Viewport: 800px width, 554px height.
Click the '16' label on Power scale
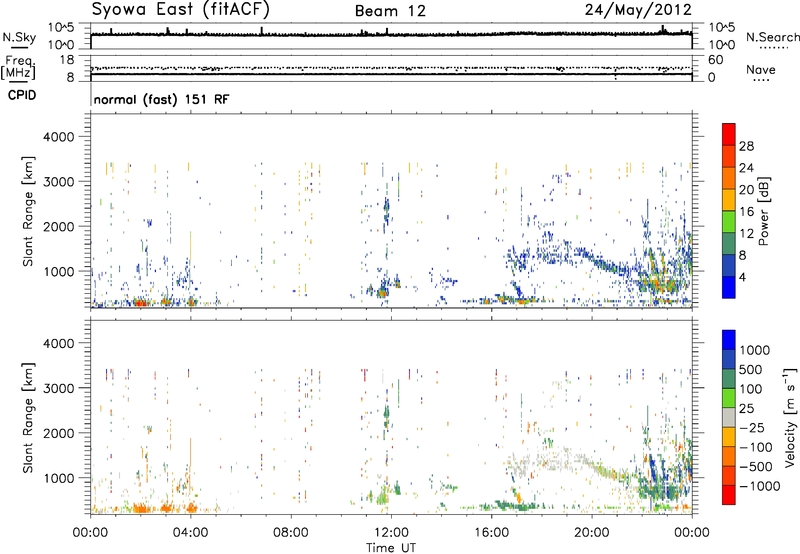(x=746, y=212)
